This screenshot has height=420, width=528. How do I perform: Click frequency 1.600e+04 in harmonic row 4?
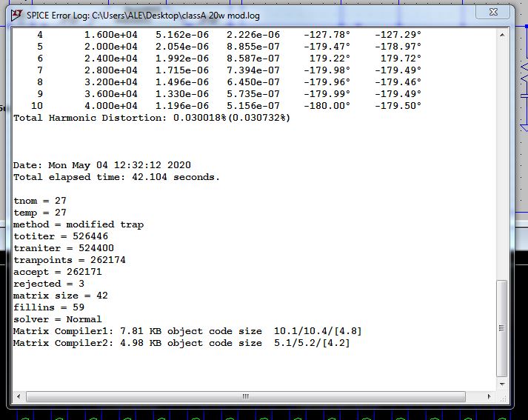point(111,35)
